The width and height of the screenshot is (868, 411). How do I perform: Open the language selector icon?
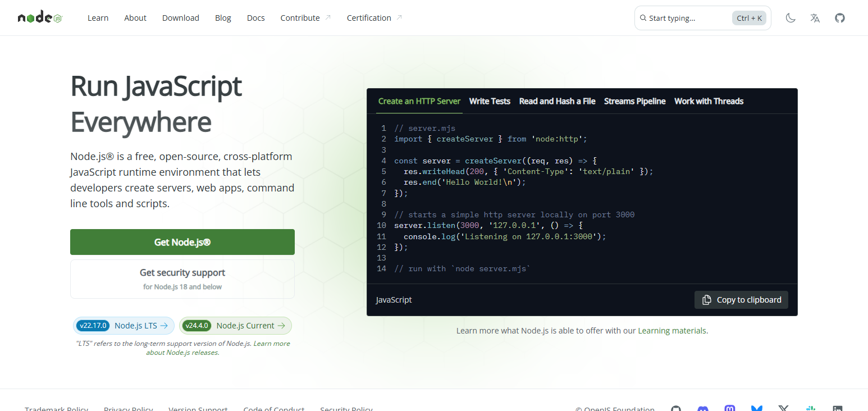tap(815, 18)
